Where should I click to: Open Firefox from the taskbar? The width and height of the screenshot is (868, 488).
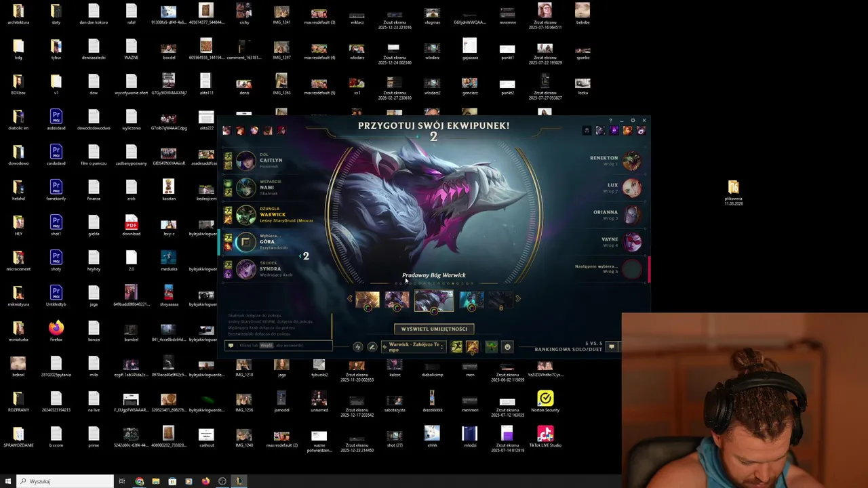coord(205,481)
